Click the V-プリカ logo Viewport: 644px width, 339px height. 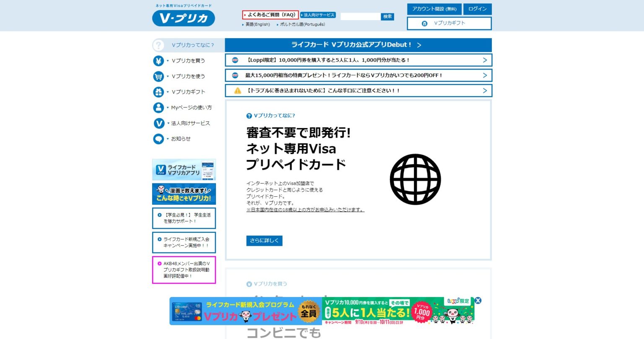pyautogui.click(x=184, y=18)
